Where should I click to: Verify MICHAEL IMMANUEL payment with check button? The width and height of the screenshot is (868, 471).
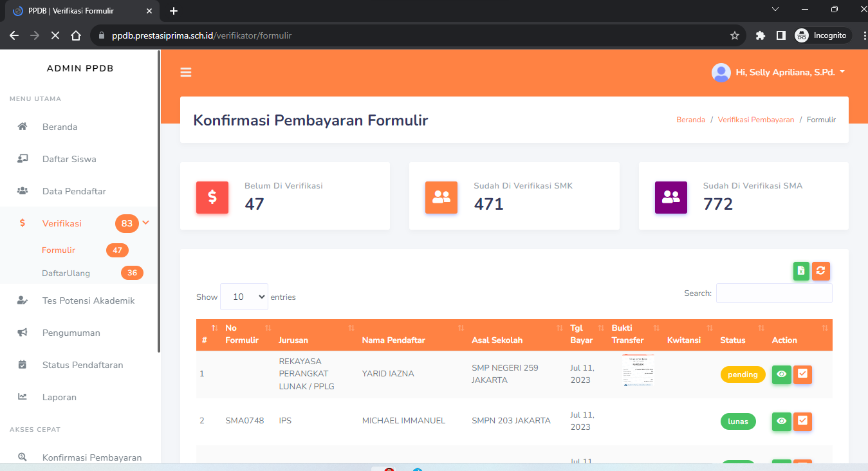(802, 421)
